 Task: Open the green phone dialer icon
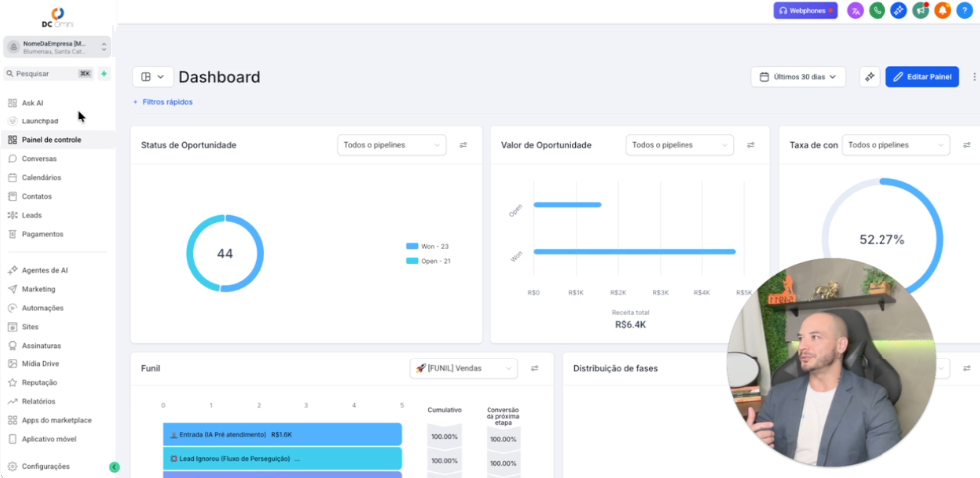click(877, 11)
